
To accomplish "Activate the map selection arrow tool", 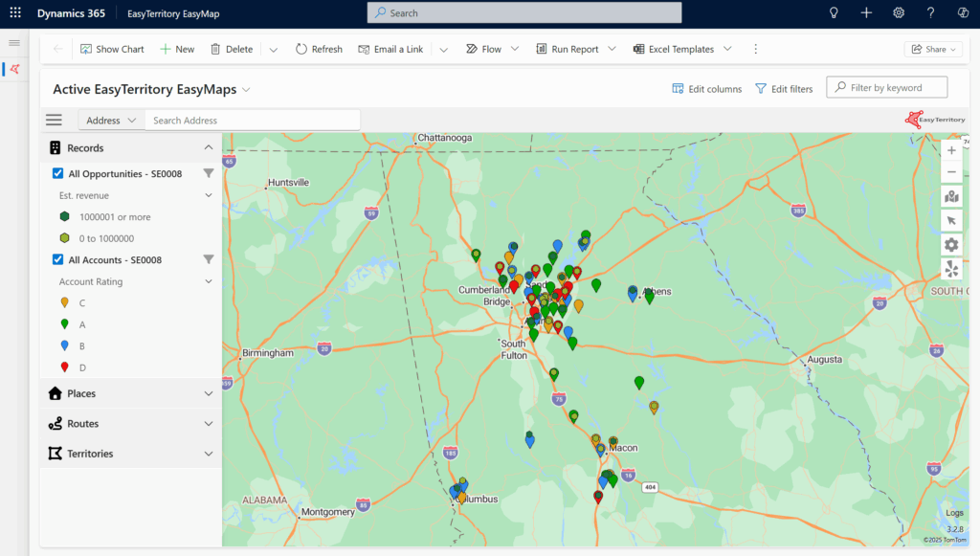I will 950,221.
